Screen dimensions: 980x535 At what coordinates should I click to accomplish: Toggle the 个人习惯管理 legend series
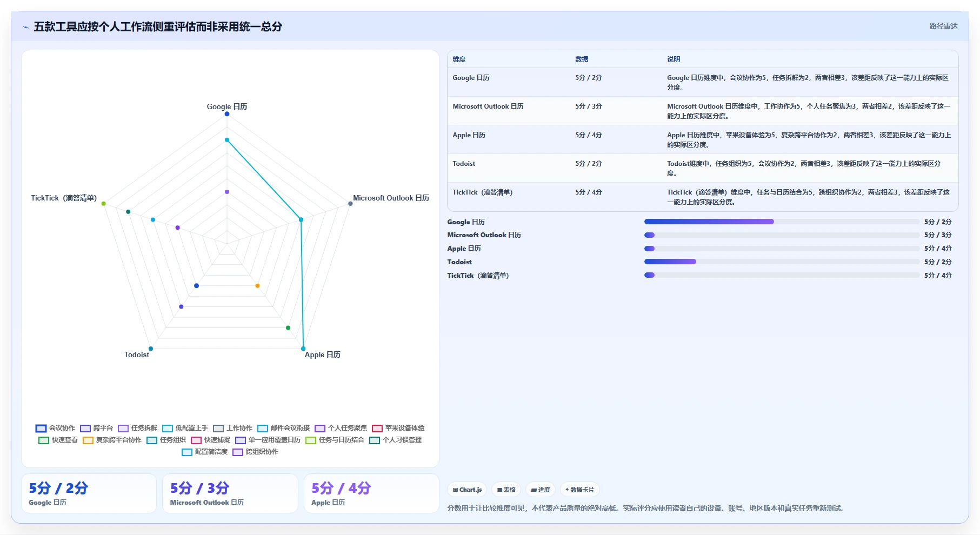[x=396, y=440]
